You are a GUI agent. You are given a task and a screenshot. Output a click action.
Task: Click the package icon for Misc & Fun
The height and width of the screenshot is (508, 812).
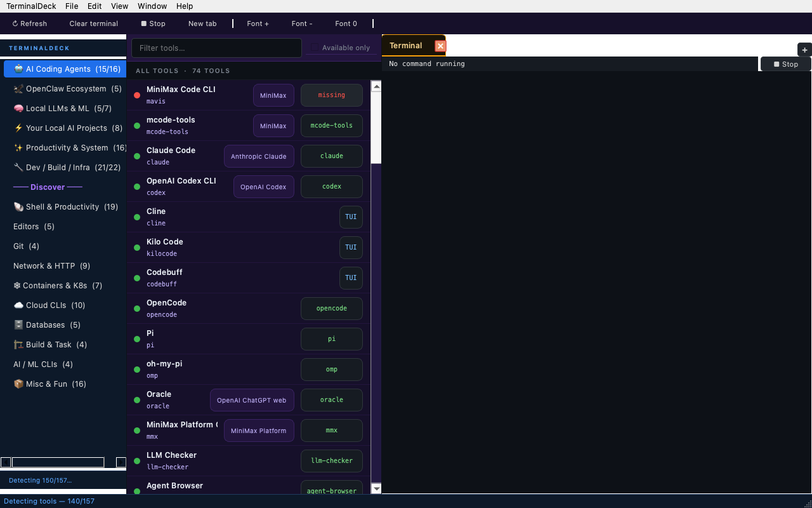(x=18, y=384)
